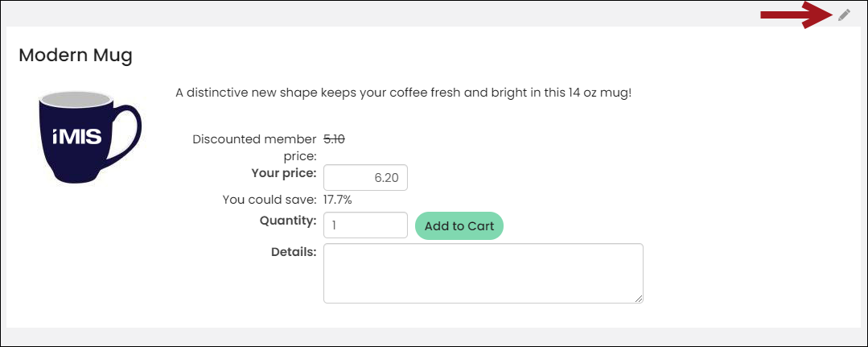The image size is (868, 347).
Task: Click the 17.7% savings value
Action: (338, 199)
